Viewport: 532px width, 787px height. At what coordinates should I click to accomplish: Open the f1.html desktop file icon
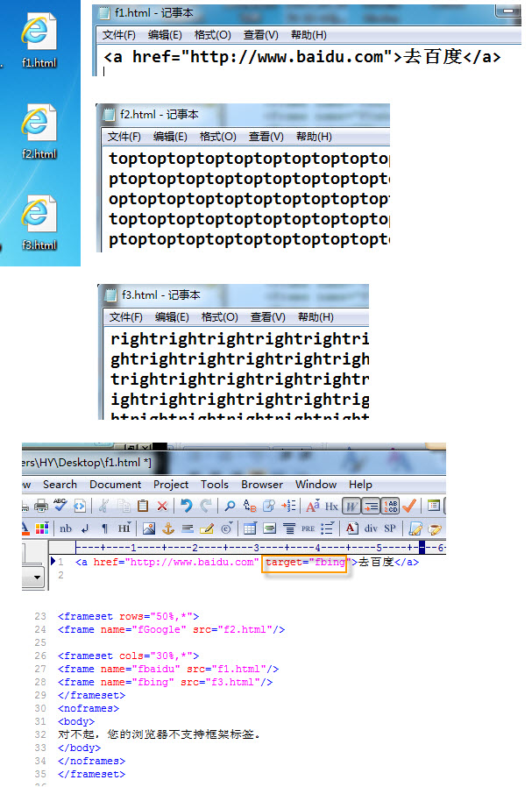coord(39,40)
